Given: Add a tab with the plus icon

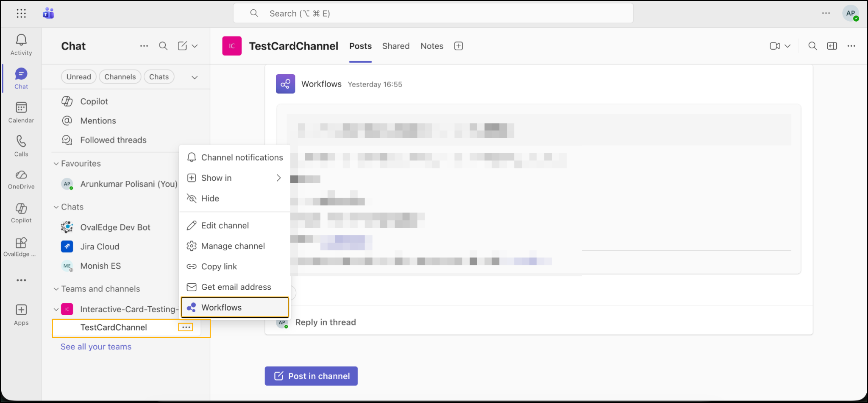Looking at the screenshot, I should click(x=459, y=46).
